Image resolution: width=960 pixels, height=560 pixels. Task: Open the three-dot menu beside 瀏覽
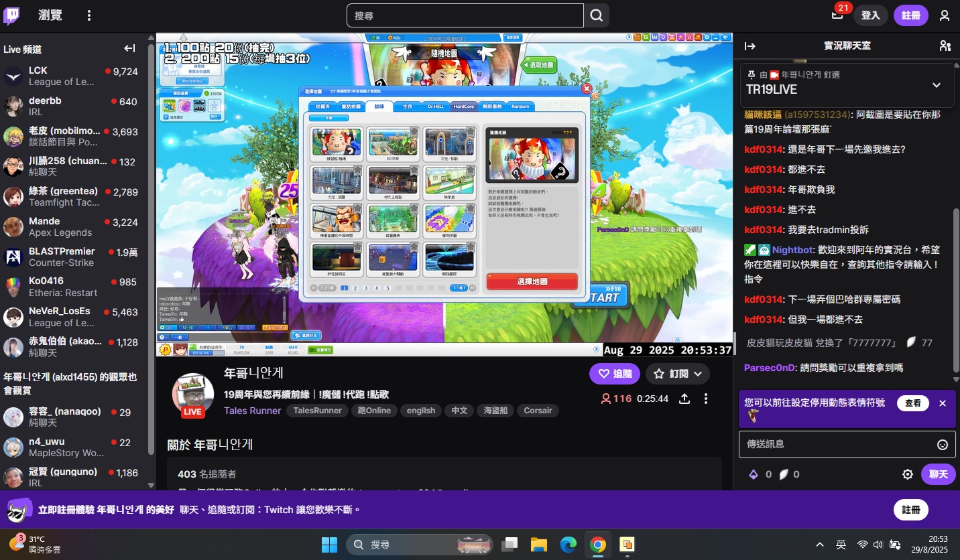coord(89,15)
